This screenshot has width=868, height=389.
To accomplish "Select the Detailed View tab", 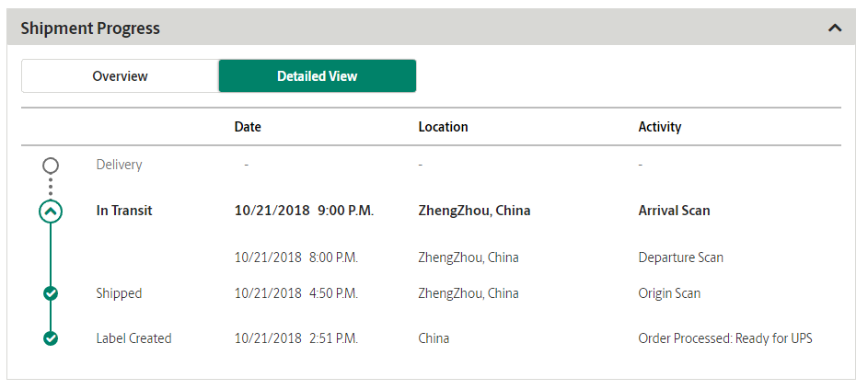I will (318, 75).
